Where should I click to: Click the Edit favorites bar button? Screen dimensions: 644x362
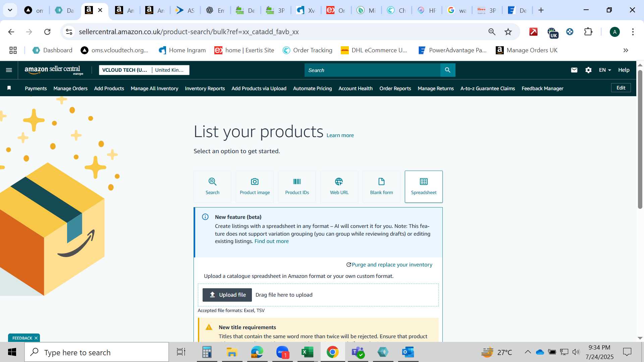(621, 88)
